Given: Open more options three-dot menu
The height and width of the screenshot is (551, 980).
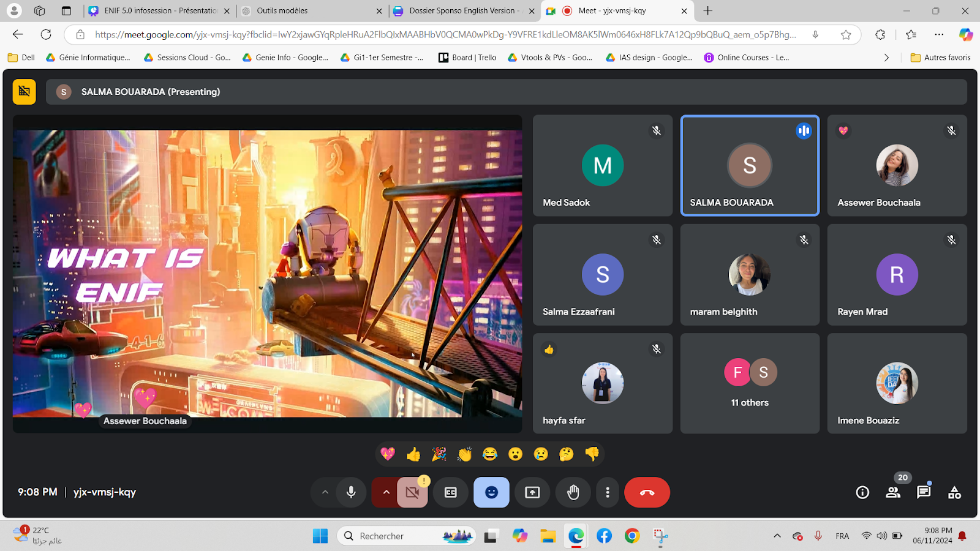Looking at the screenshot, I should [x=608, y=492].
